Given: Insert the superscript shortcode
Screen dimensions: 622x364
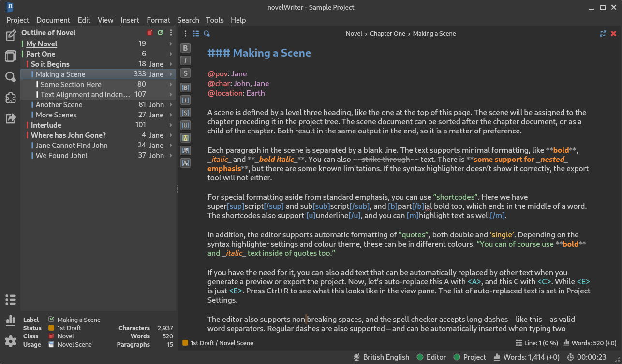Looking at the screenshot, I should pos(185,150).
